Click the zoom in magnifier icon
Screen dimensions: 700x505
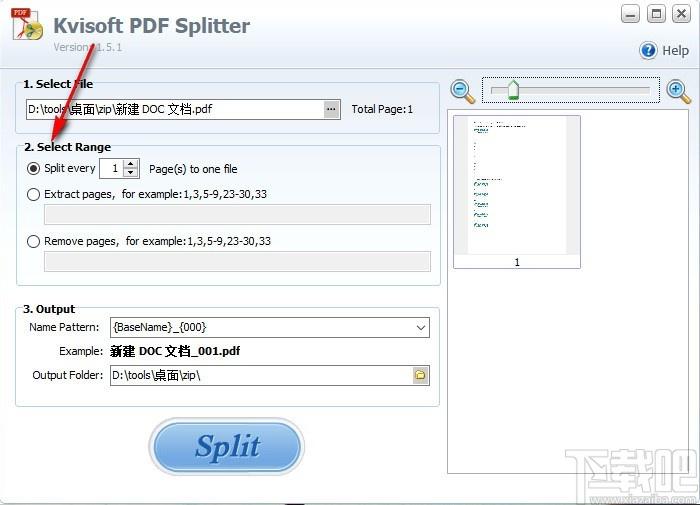tap(678, 91)
